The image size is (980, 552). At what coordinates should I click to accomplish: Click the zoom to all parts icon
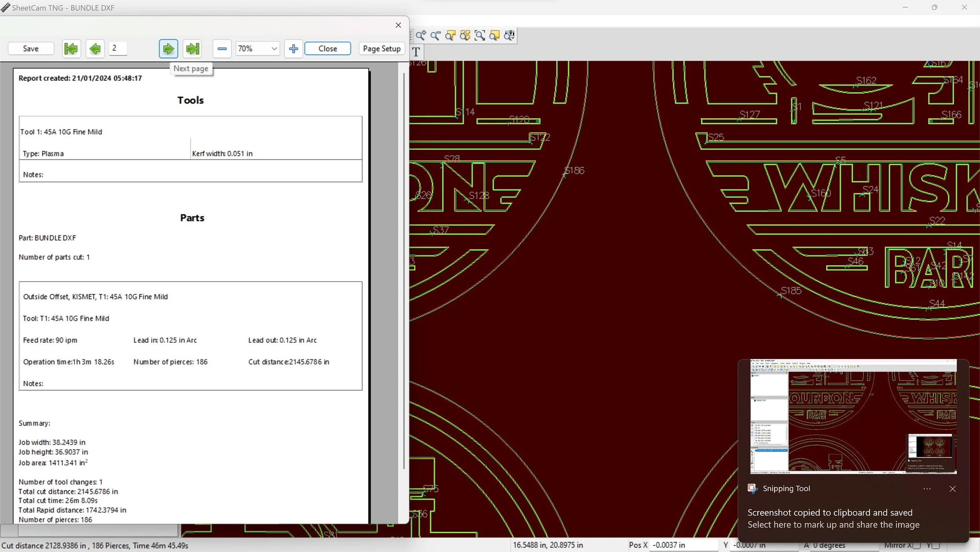(x=465, y=36)
